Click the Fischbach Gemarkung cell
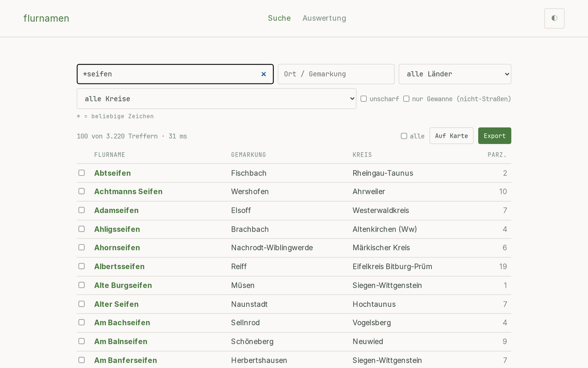Screen dimensions: 588x368 [x=249, y=173]
